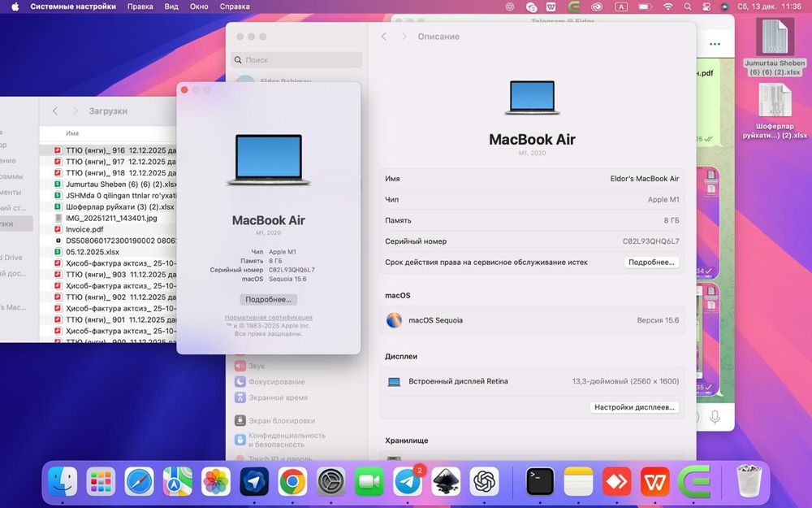The width and height of the screenshot is (812, 508).
Task: Click Подробнее… in the About This Mac window
Action: 268,300
